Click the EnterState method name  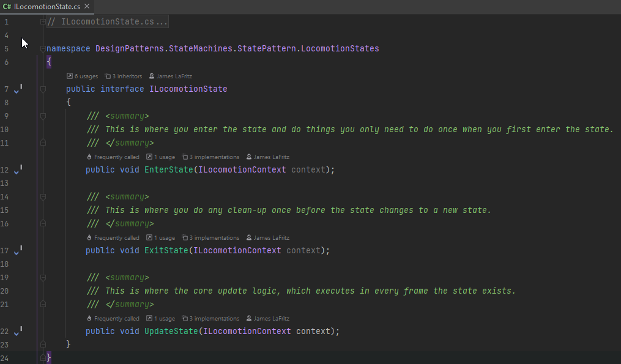168,170
